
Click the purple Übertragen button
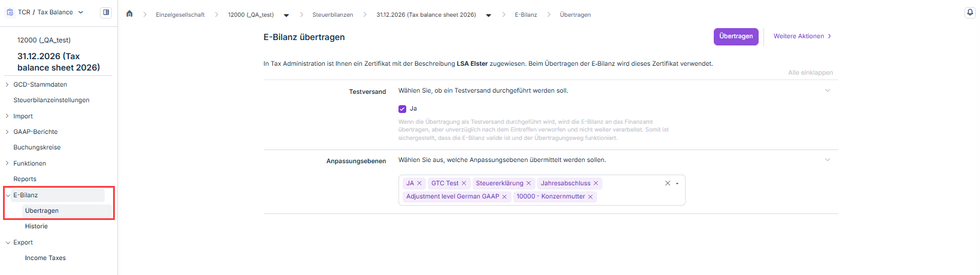[x=736, y=36]
